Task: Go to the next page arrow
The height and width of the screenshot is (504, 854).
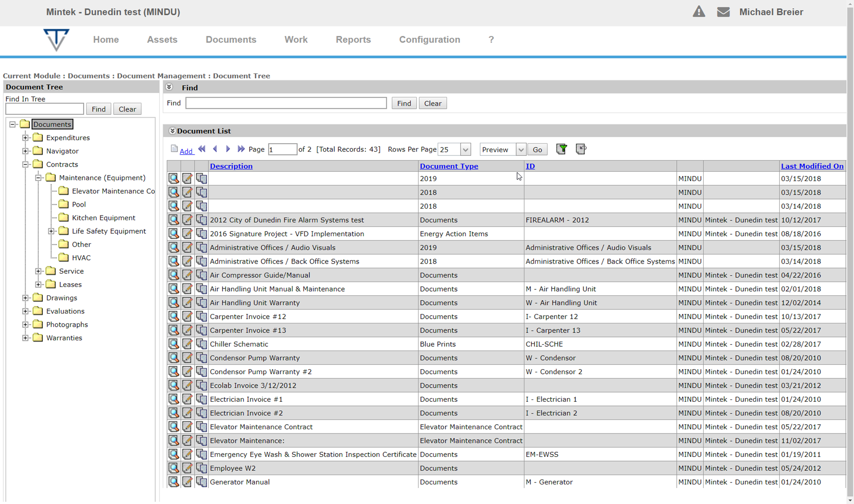Action: 228,149
